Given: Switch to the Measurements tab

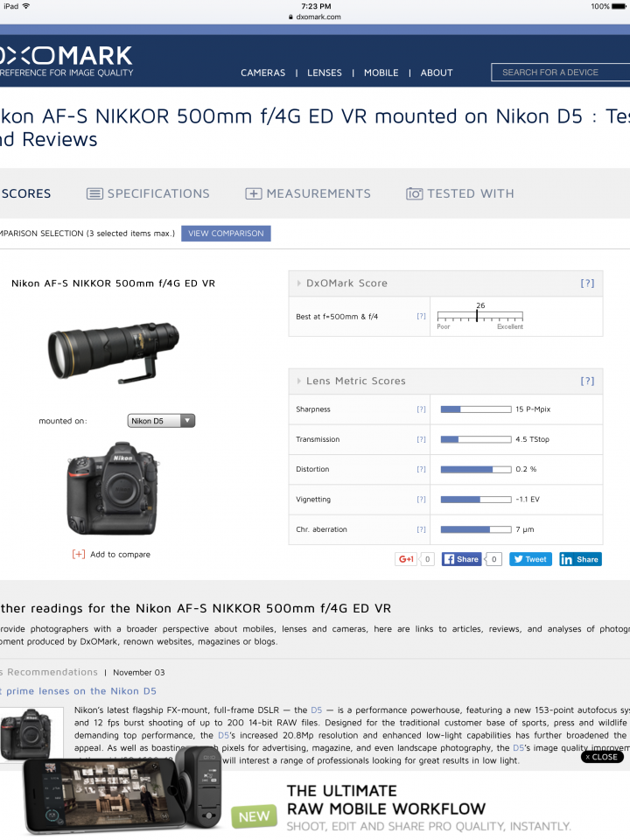Looking at the screenshot, I should pos(308,193).
